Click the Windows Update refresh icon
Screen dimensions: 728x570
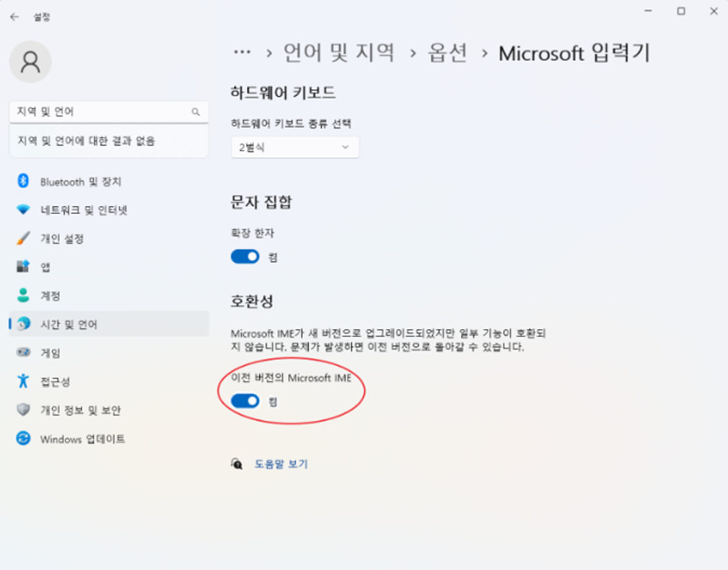click(23, 438)
